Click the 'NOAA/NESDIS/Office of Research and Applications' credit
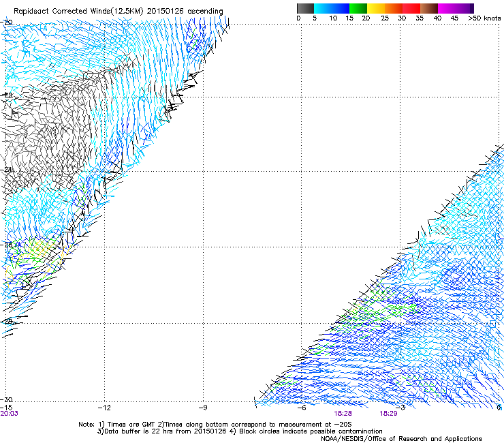 (x=401, y=439)
